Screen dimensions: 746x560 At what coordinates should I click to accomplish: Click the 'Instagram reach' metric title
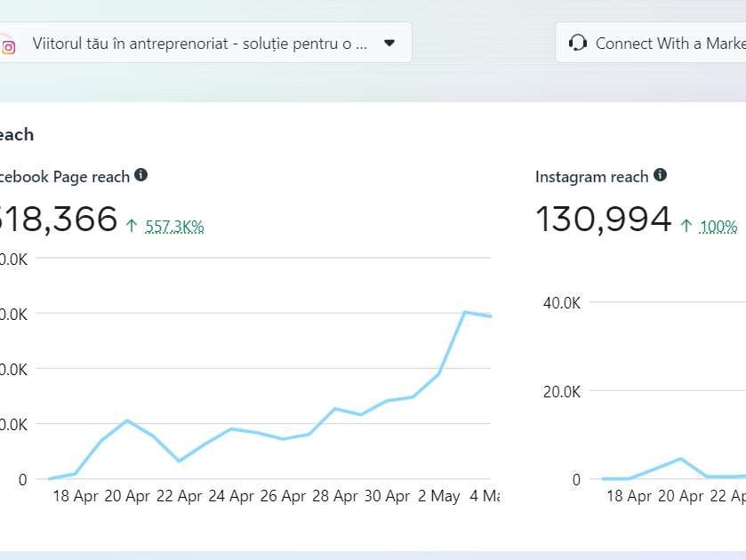(x=591, y=177)
